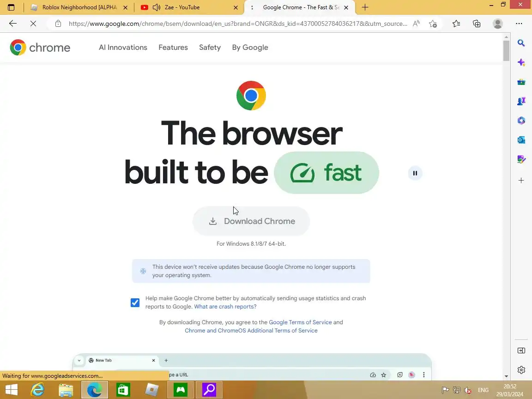Open File Explorer from taskbar
Image resolution: width=532 pixels, height=399 pixels.
tap(66, 390)
